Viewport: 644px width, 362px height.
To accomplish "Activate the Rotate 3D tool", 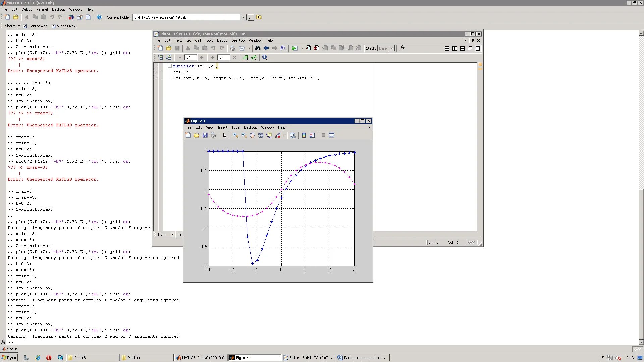I will (x=261, y=135).
